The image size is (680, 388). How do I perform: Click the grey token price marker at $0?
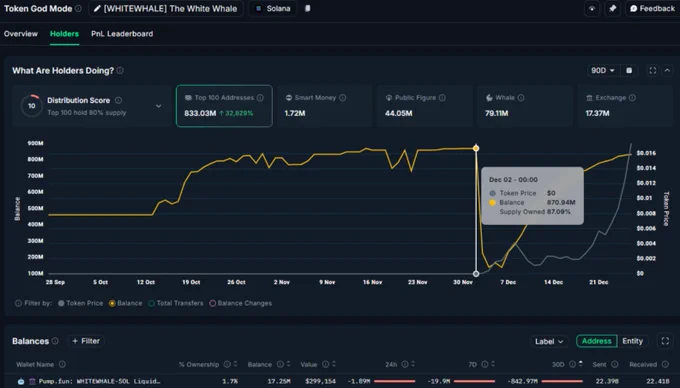[x=476, y=274]
